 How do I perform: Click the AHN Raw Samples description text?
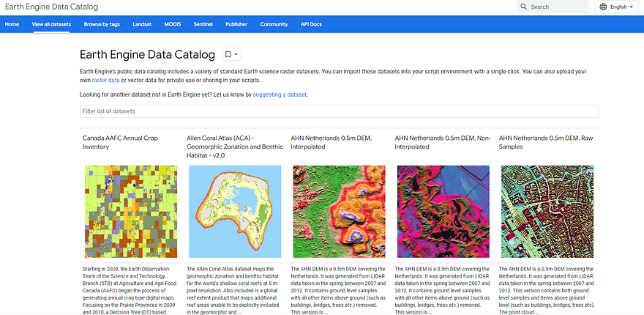[547, 290]
